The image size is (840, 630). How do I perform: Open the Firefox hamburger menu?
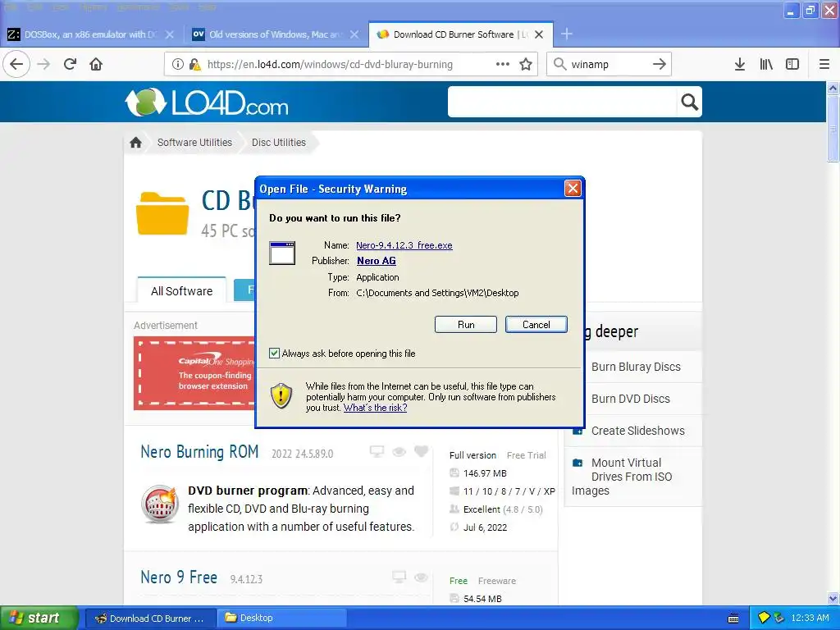pos(824,64)
